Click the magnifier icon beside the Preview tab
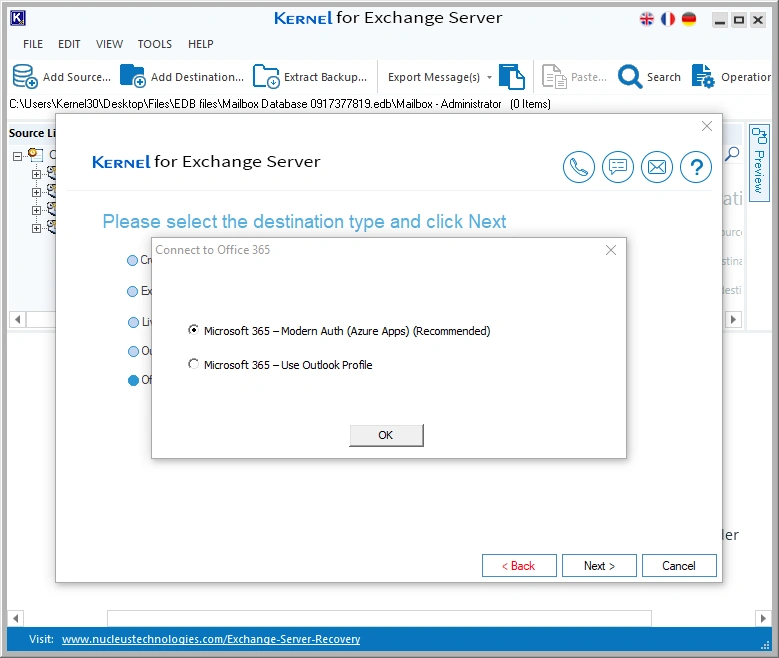This screenshot has height=658, width=779. click(732, 154)
